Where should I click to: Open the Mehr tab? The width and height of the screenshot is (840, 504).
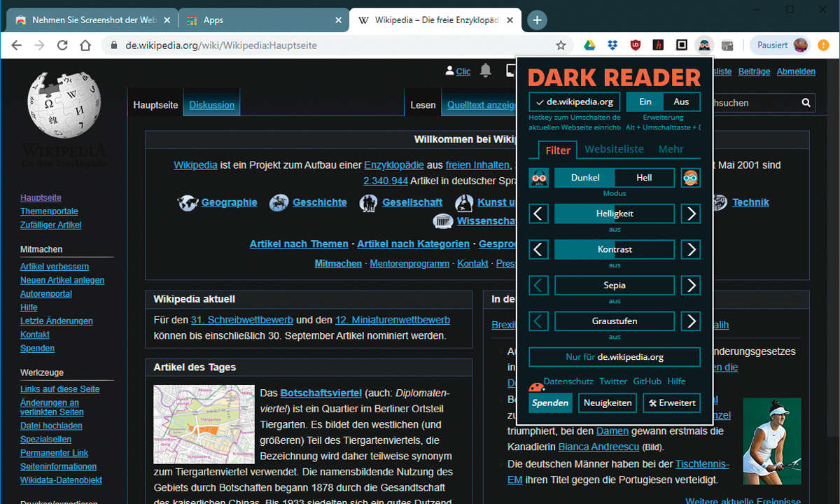671,149
